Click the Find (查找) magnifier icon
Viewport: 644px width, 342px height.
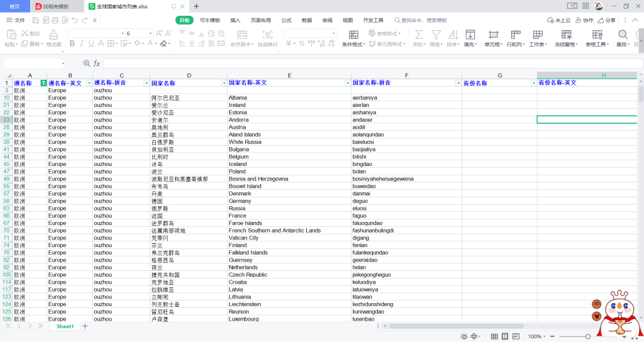[x=623, y=35]
